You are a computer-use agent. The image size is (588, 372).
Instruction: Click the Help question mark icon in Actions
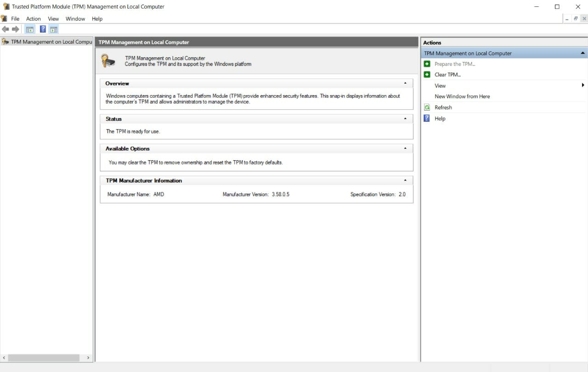tap(427, 118)
